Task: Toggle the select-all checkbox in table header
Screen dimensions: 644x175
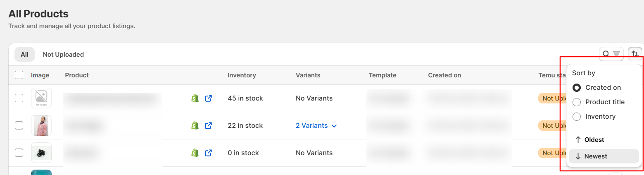Action: click(x=19, y=75)
